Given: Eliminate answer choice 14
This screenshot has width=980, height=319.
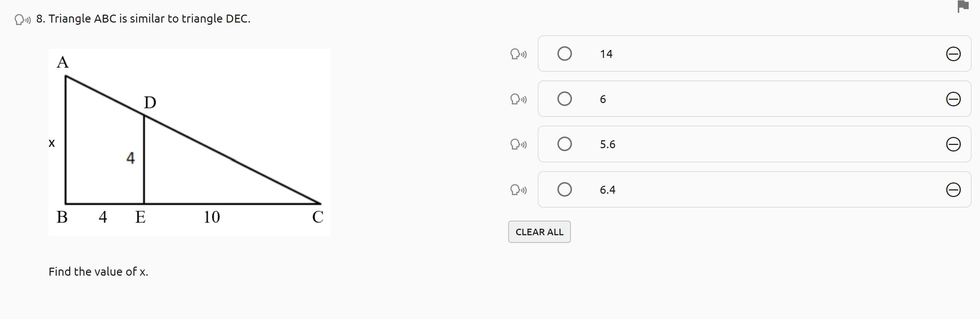Looking at the screenshot, I should coord(953,54).
